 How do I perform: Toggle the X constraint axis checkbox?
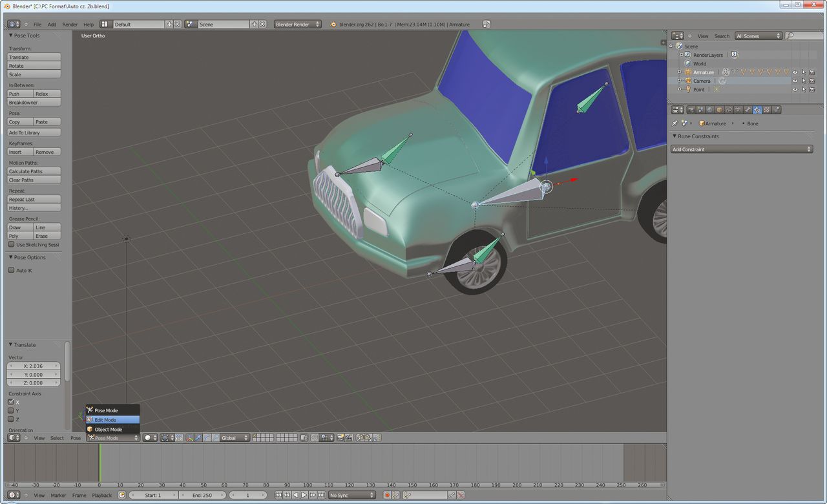tap(11, 402)
